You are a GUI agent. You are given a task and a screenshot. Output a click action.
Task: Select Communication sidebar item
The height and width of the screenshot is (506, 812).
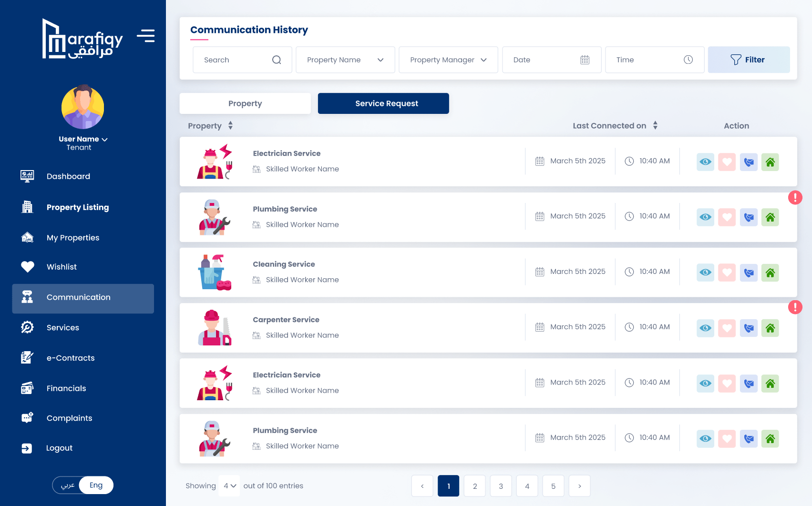[x=83, y=299]
